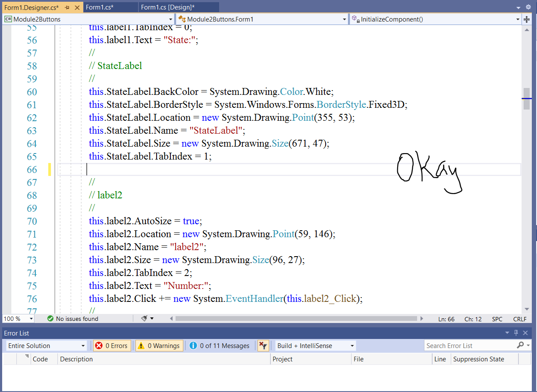Screen dimensions: 537x392
Task: Toggle the 0 Warnings filter
Action: 159,345
